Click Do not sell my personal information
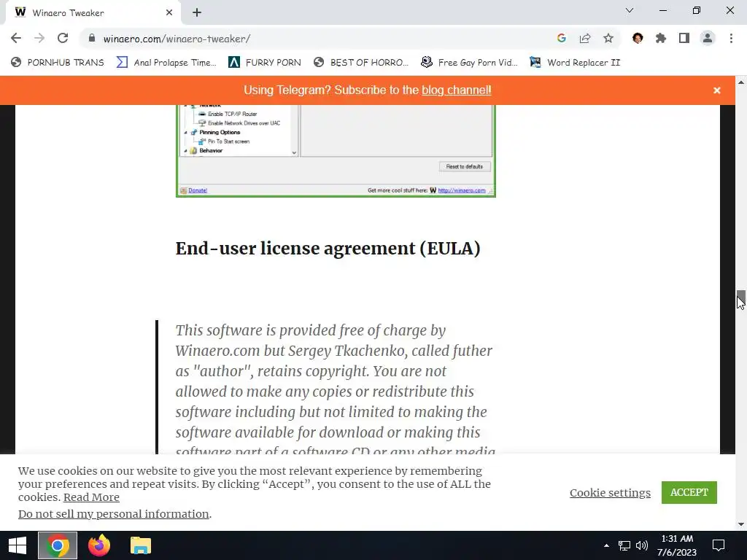747x560 pixels. point(113,514)
